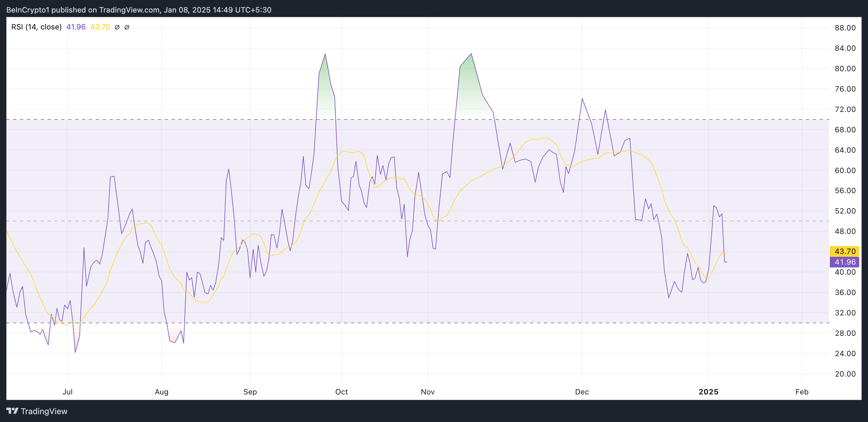The height and width of the screenshot is (422, 868).
Task: Click the 88.00 price scale label
Action: point(845,28)
